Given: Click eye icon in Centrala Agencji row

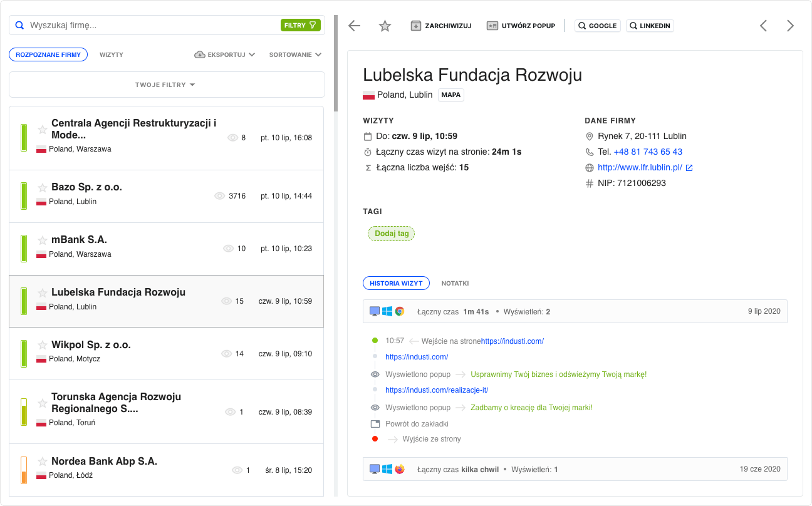Looking at the screenshot, I should (x=232, y=138).
